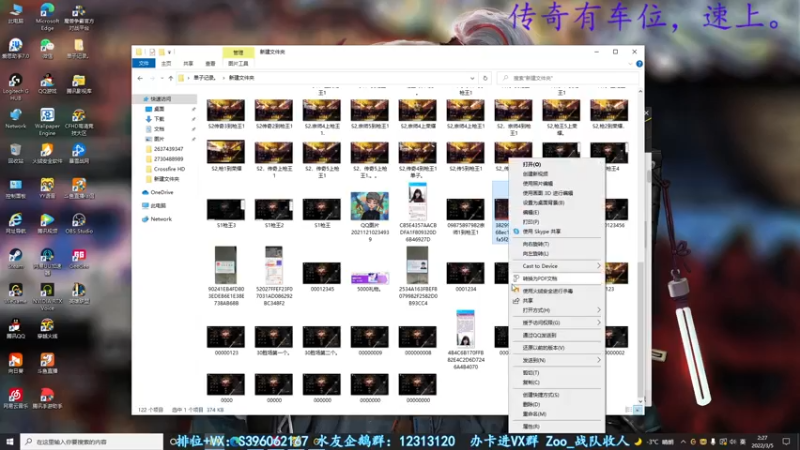Choose Delete (删除) in context menu
The height and width of the screenshot is (450, 800).
coord(557,405)
